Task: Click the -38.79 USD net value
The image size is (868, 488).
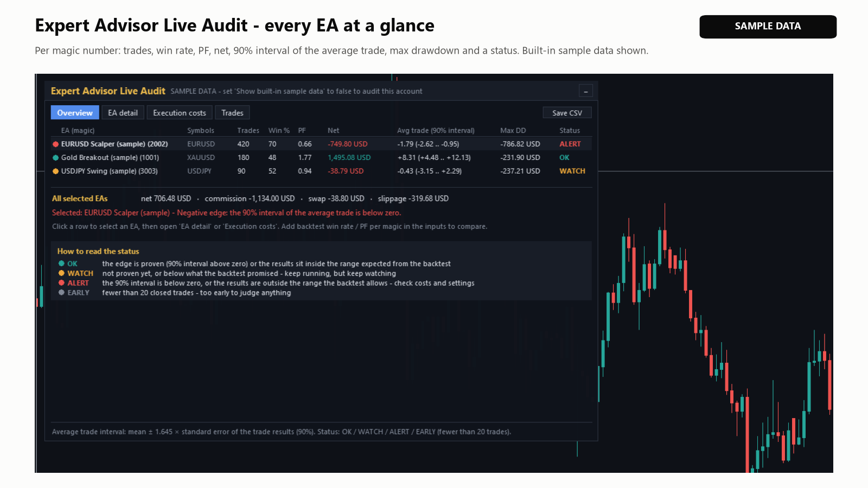Action: click(x=346, y=171)
